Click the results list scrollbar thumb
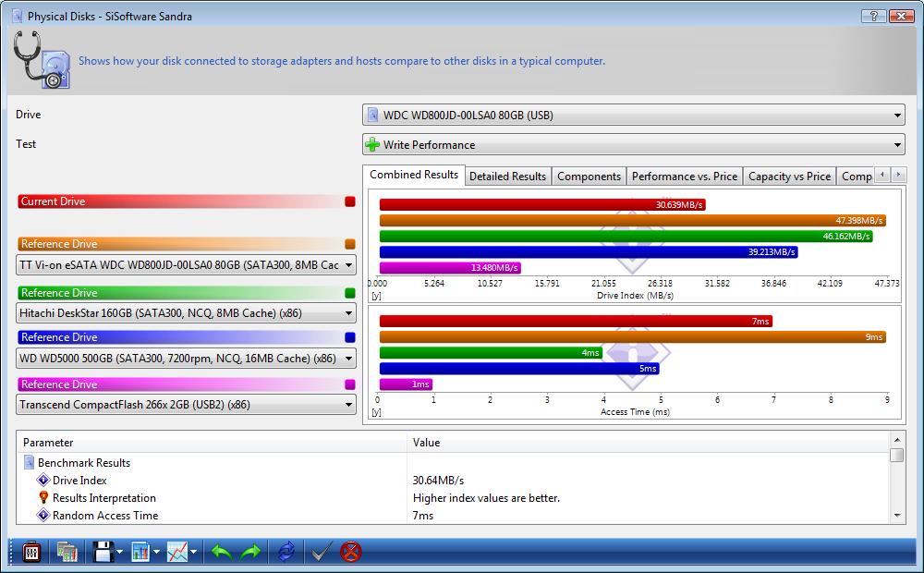Screen dimensions: 924x573 point(897,455)
